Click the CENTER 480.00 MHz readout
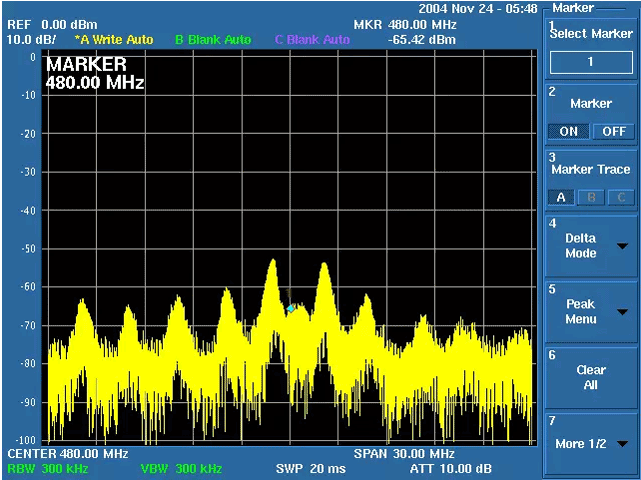Screen dimensions: 641x480 point(69,454)
